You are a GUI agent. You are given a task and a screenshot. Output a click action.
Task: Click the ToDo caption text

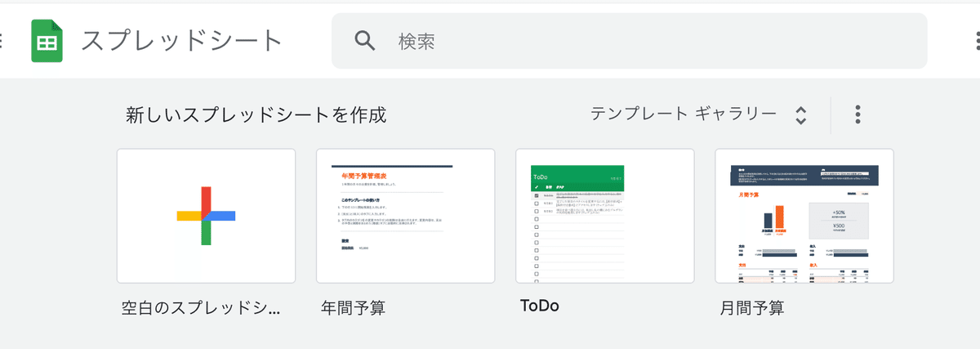tap(540, 306)
